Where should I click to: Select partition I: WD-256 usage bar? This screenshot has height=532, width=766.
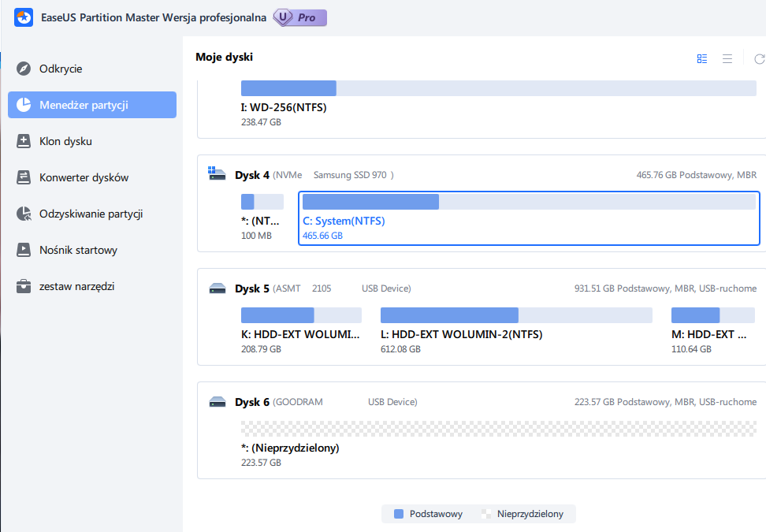(499, 88)
